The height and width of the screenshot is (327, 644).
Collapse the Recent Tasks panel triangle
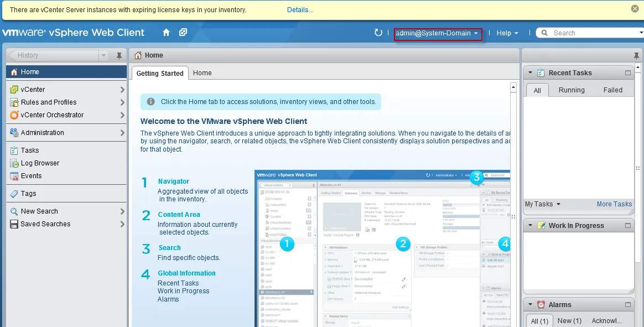tap(530, 72)
